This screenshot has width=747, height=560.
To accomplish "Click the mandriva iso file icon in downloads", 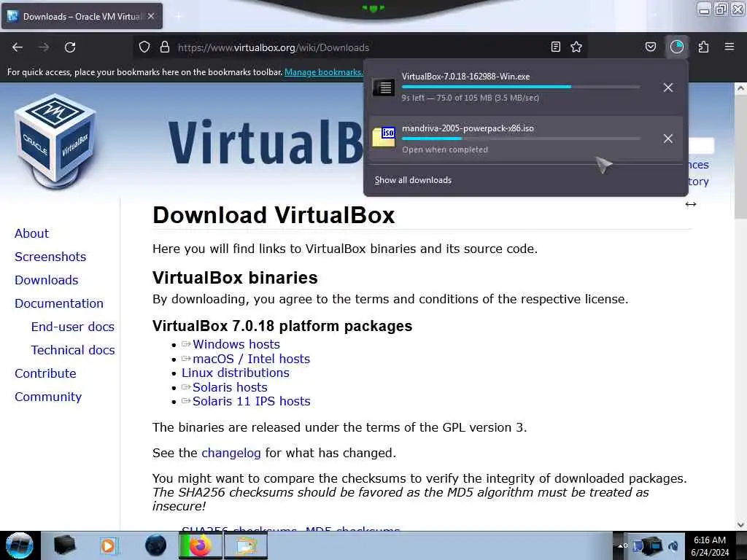I will 384,137.
